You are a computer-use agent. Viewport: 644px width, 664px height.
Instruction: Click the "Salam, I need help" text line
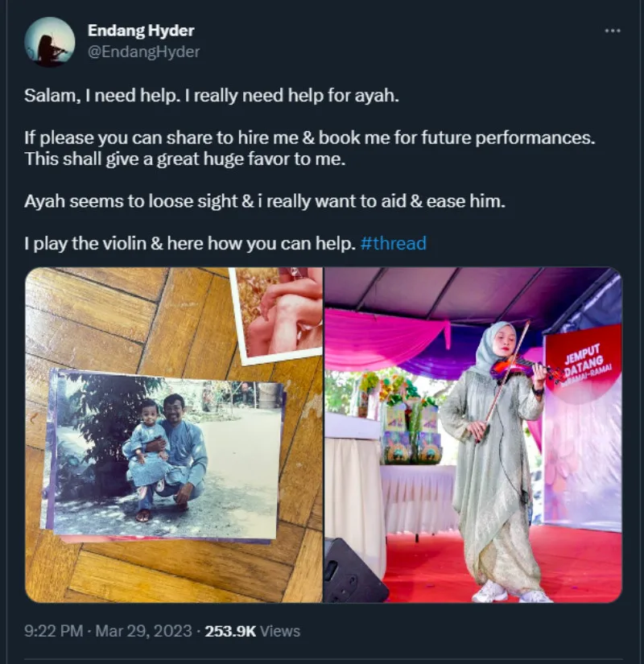212,96
